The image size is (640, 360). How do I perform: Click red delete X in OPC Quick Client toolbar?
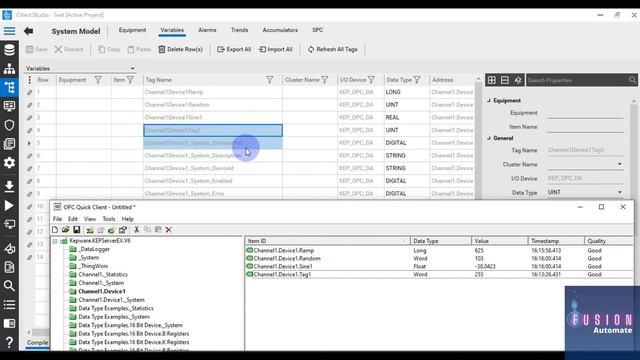pos(168,230)
